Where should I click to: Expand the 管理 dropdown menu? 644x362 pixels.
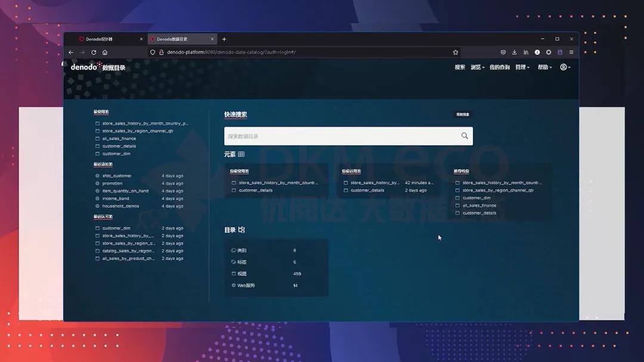point(522,67)
